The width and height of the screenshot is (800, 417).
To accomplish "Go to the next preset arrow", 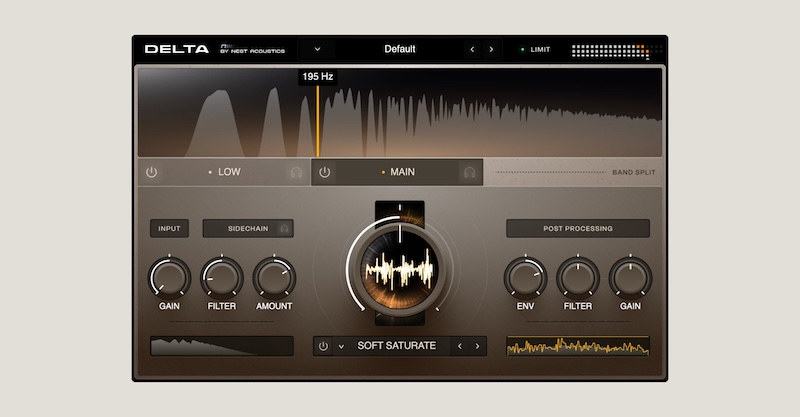I will (x=491, y=49).
